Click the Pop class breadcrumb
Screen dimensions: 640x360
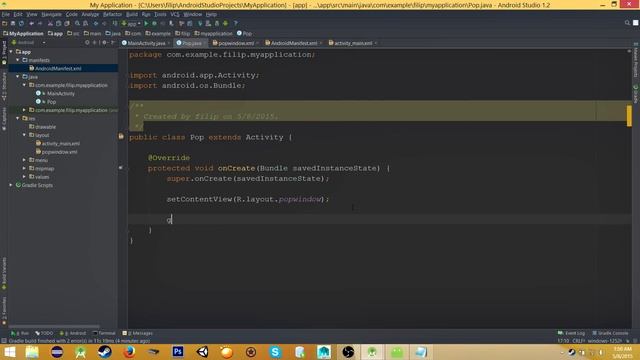click(244, 33)
